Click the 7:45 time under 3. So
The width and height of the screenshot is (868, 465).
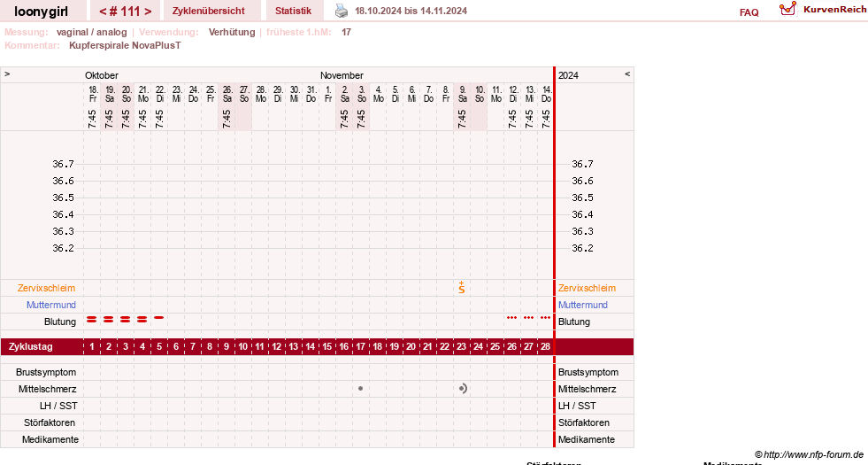(x=361, y=119)
